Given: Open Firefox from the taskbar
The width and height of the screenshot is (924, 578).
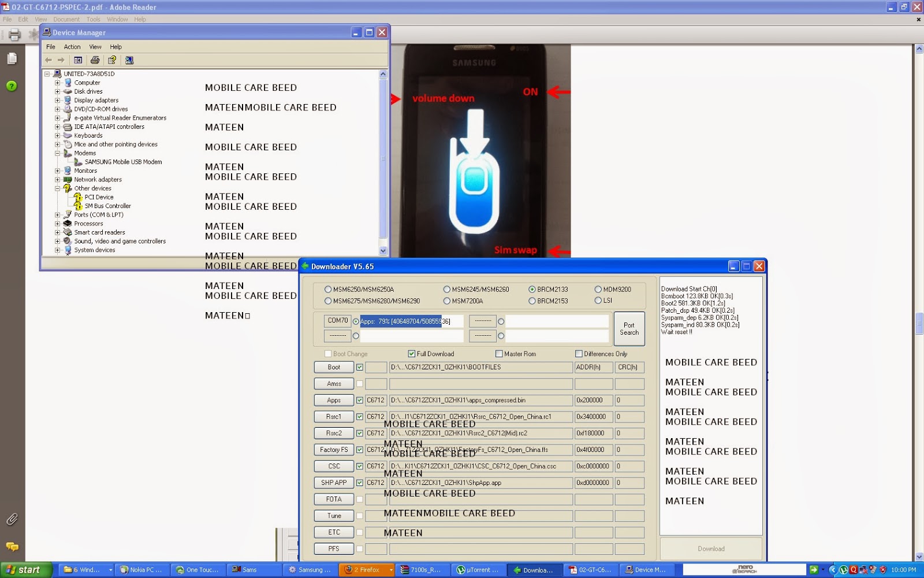Looking at the screenshot, I should (x=366, y=569).
